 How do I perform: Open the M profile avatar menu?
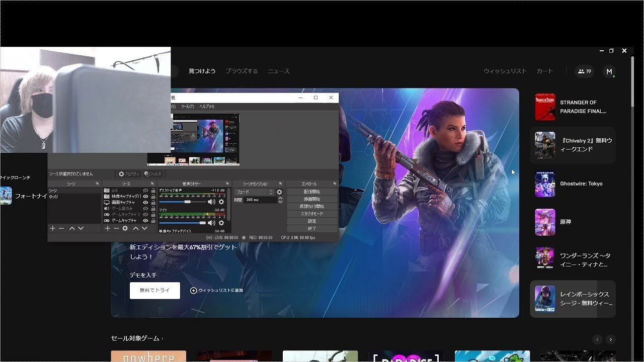609,71
